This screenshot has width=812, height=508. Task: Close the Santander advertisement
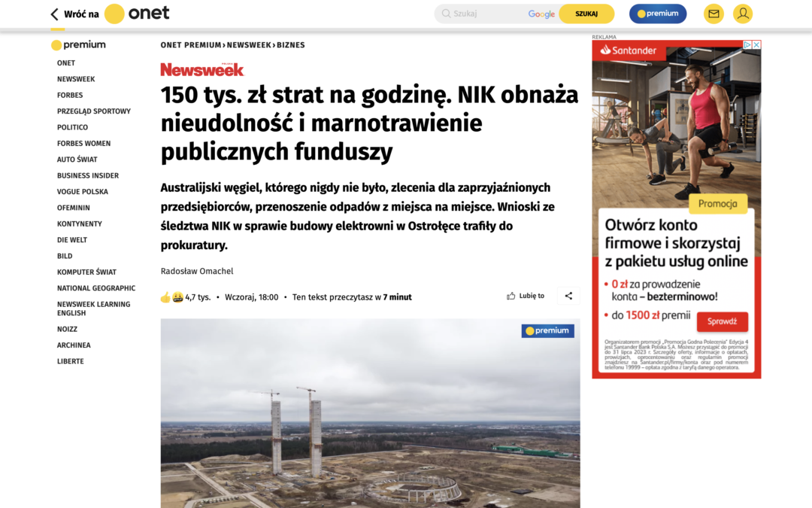(756, 45)
